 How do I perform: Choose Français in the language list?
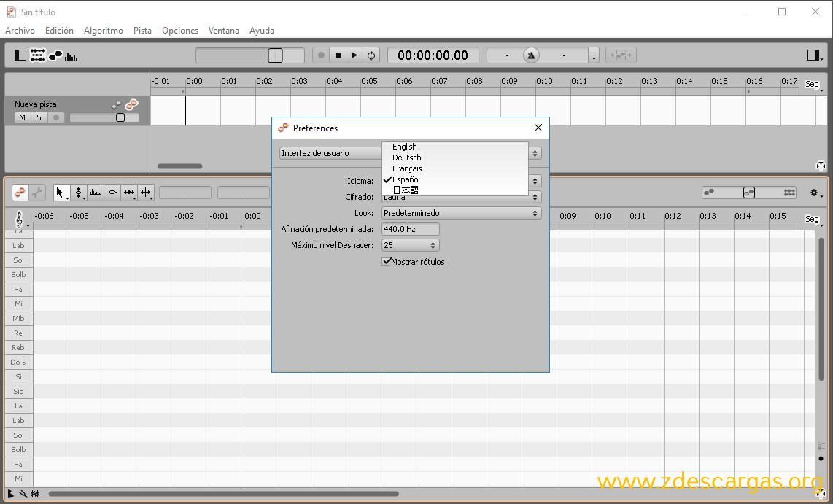click(x=454, y=168)
